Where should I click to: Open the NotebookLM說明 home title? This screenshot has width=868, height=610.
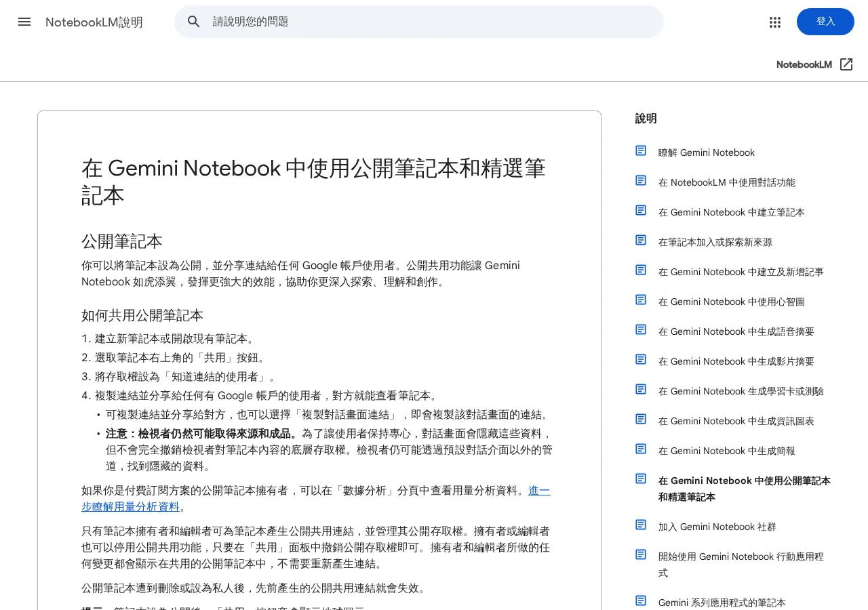(x=94, y=22)
